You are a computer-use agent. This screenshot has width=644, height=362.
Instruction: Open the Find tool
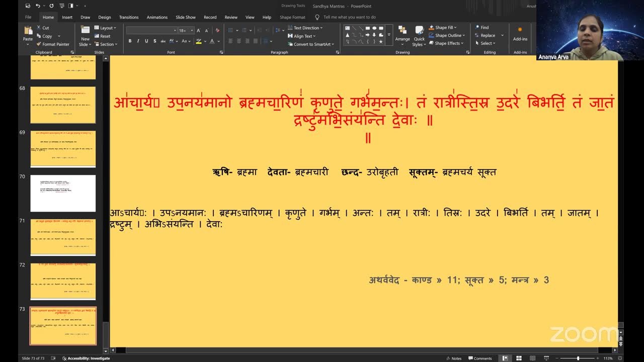481,28
